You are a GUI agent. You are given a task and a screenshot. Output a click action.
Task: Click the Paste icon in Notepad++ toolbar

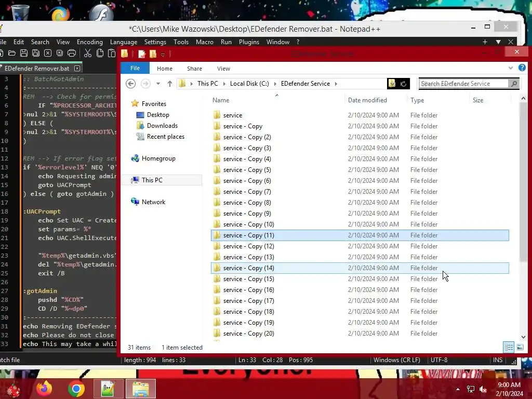[x=111, y=54]
